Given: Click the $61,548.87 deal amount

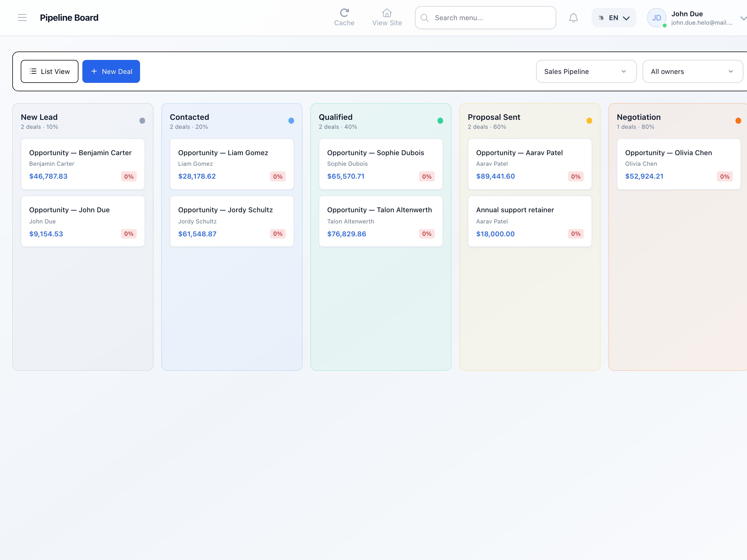Looking at the screenshot, I should pos(197,234).
